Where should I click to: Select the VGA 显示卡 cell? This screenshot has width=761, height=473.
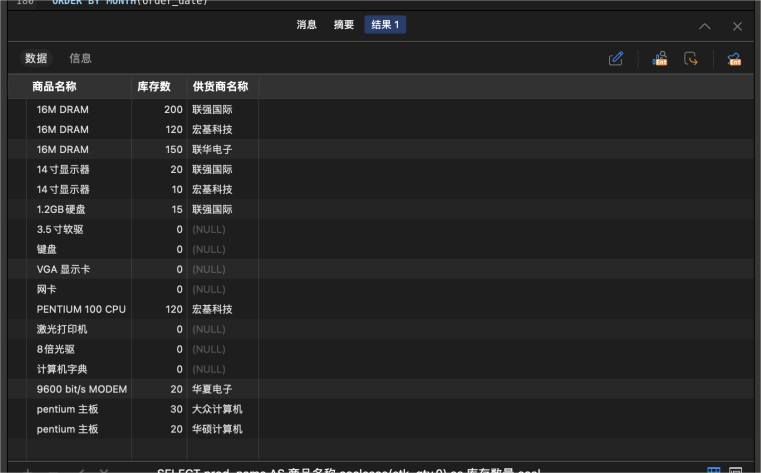point(64,269)
